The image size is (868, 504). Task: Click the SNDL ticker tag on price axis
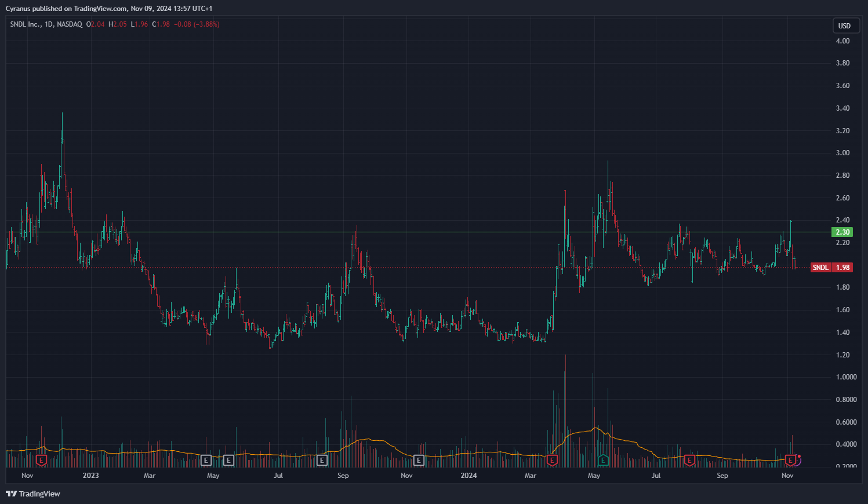click(x=820, y=267)
